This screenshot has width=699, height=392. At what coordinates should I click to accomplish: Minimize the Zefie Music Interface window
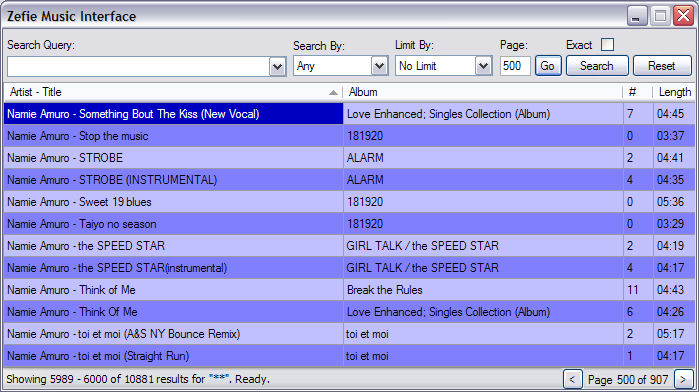pos(637,16)
